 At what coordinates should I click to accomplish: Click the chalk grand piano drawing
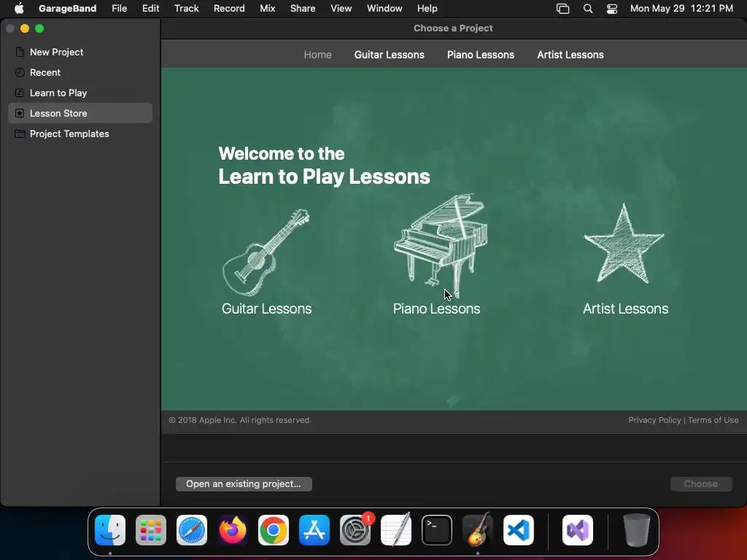tap(440, 245)
